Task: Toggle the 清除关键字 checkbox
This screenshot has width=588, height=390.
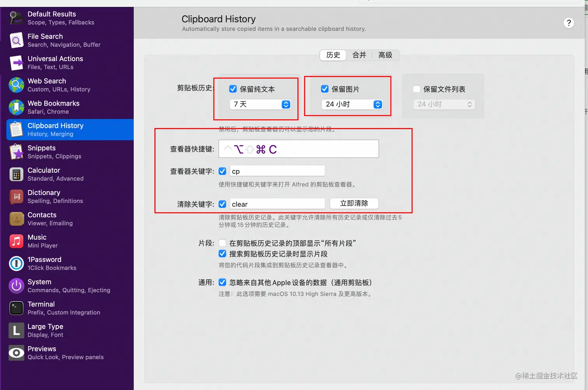Action: pyautogui.click(x=222, y=204)
